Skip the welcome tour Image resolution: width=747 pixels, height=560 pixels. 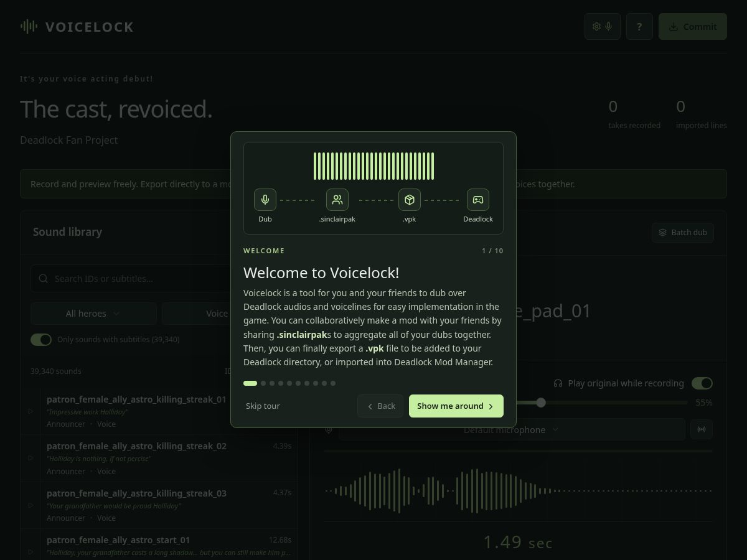coord(263,406)
